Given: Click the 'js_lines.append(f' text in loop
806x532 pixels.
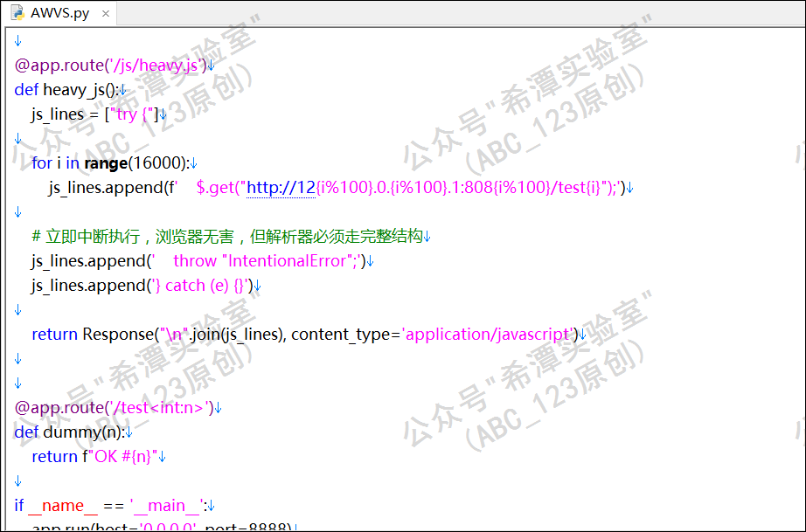Looking at the screenshot, I should (x=113, y=188).
